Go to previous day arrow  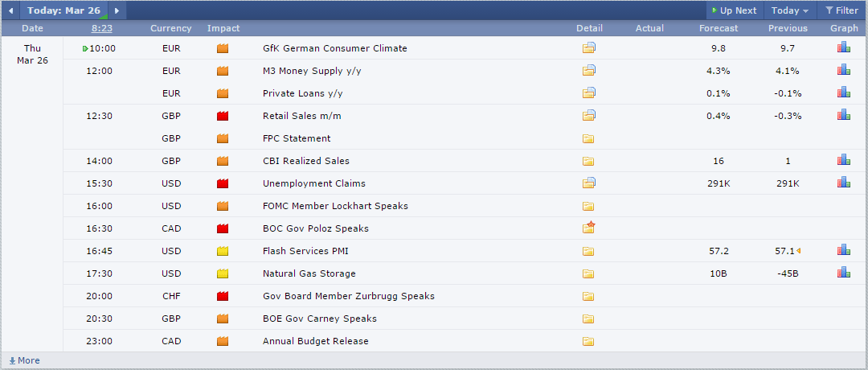pos(10,10)
